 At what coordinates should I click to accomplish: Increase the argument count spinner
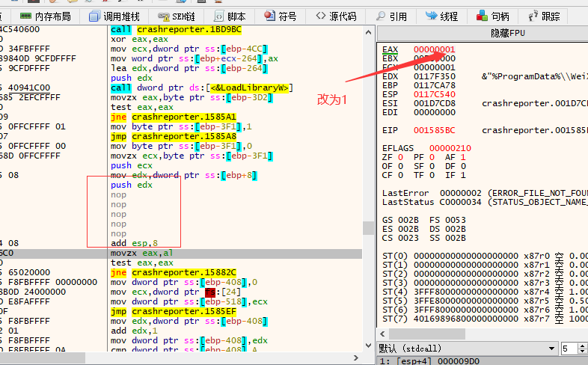(584, 346)
